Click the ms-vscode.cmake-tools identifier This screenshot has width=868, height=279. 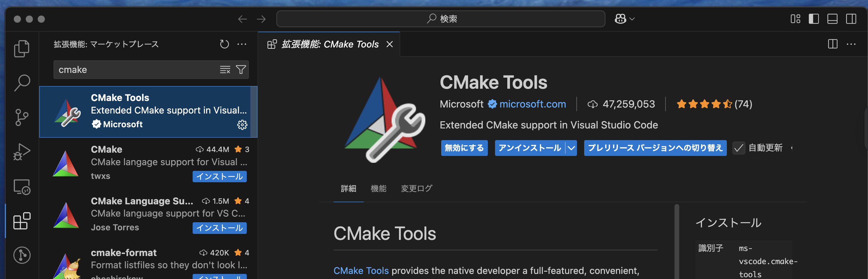[768, 261]
